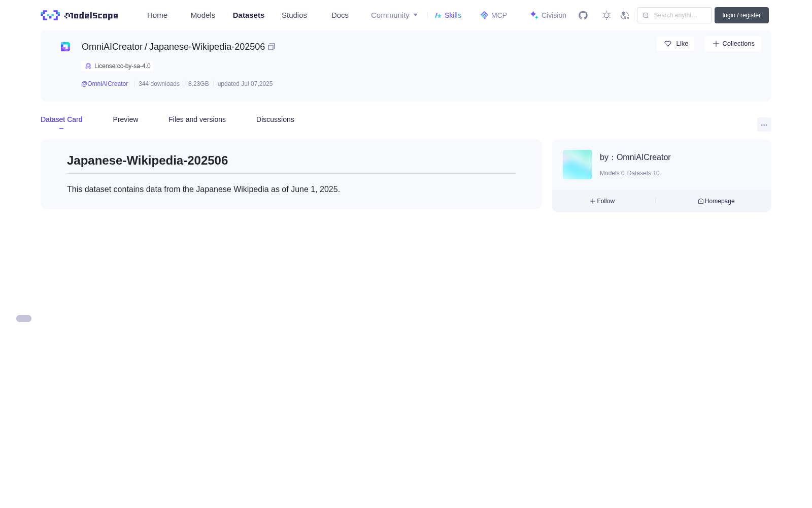Switch language with the translate icon

click(x=625, y=15)
